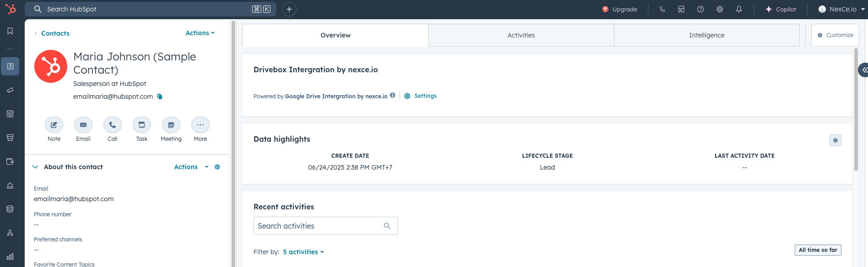Click the create date 06/24/2025 value
The width and height of the screenshot is (868, 267).
[350, 167]
